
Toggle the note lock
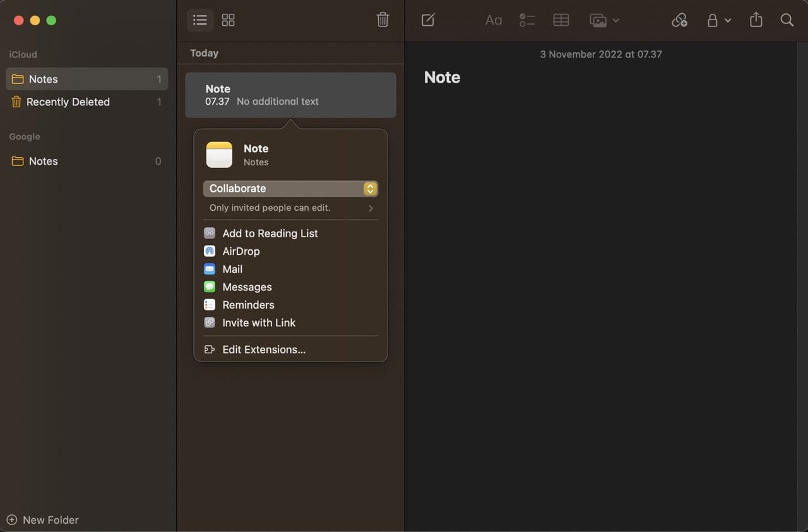[711, 20]
